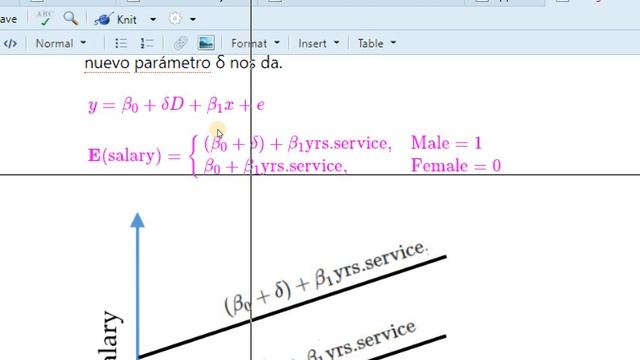The height and width of the screenshot is (360, 640).
Task: Open document settings via the gear icon
Action: point(175,19)
